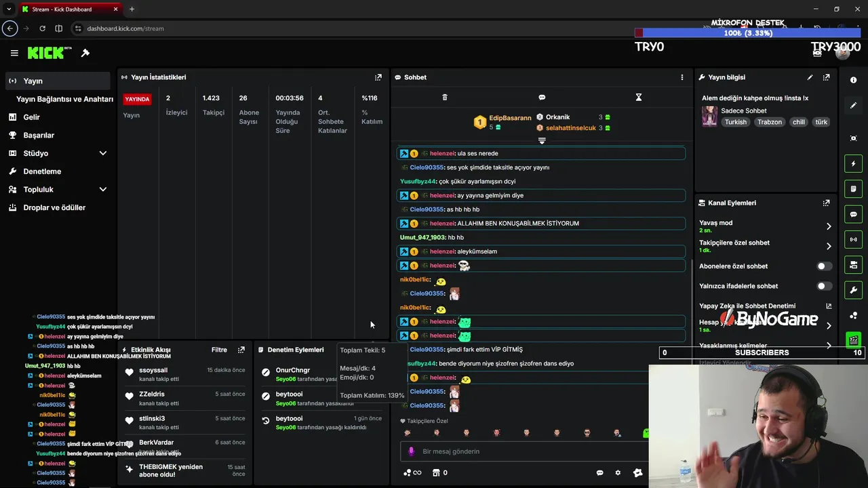This screenshot has height=488, width=868.
Task: Pop out the Etkinlik Akışı panel
Action: click(x=241, y=350)
